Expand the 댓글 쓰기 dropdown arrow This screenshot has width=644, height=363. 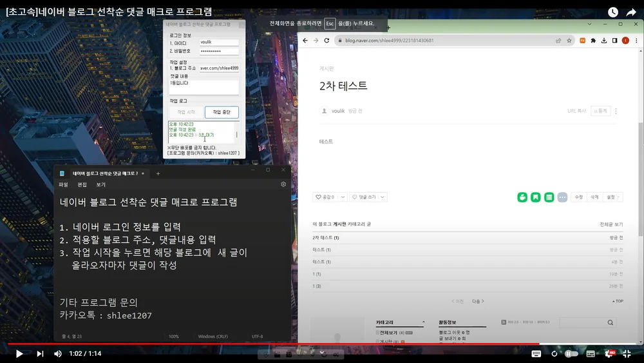[383, 197]
